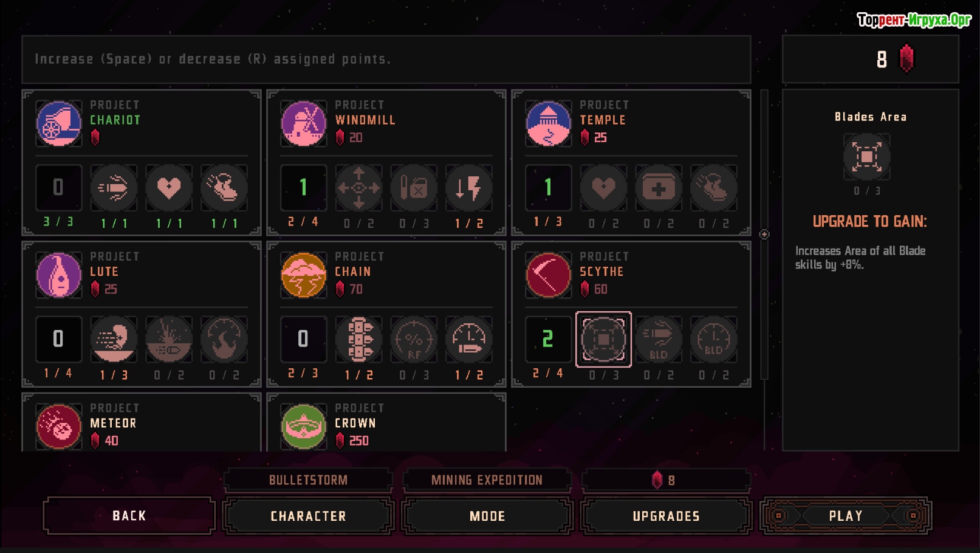
Task: Choose the heart upgrade in Project Chariot
Action: coord(169,188)
